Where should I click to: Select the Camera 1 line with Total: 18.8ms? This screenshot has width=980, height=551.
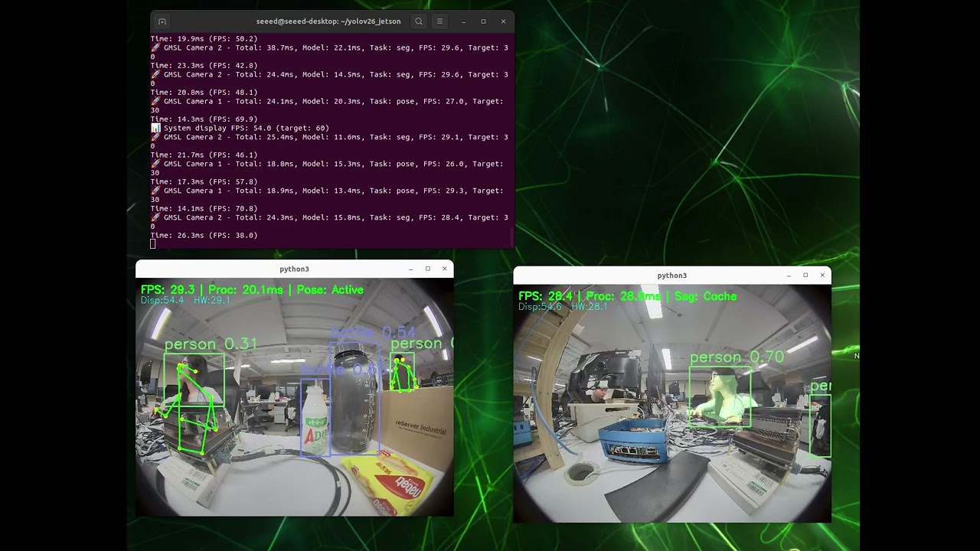(x=327, y=168)
